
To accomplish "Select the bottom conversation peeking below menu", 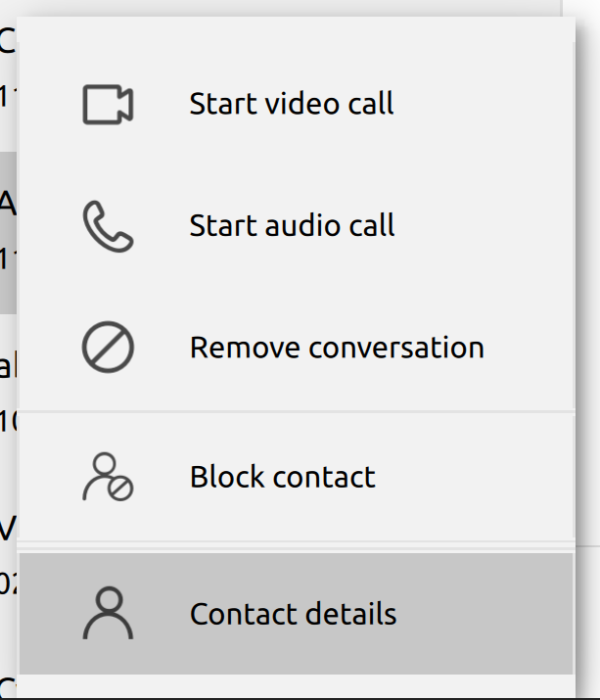I will (x=8, y=685).
